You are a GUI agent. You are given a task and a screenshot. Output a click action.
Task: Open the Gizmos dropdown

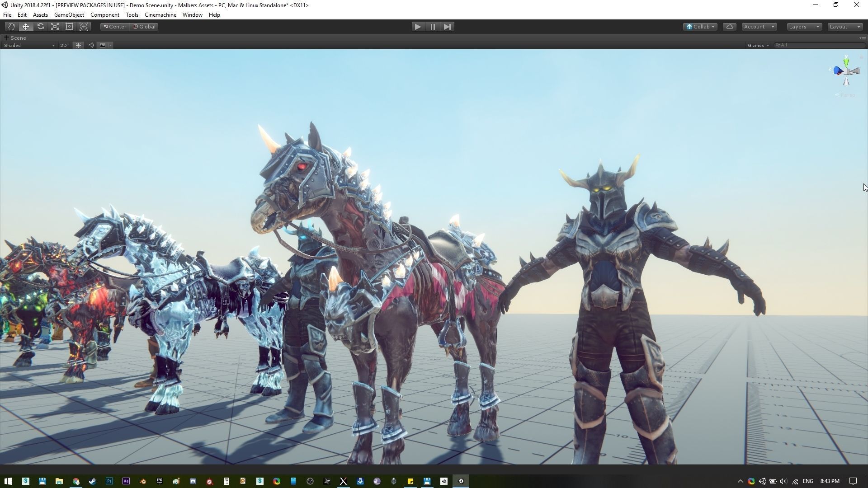pos(758,45)
